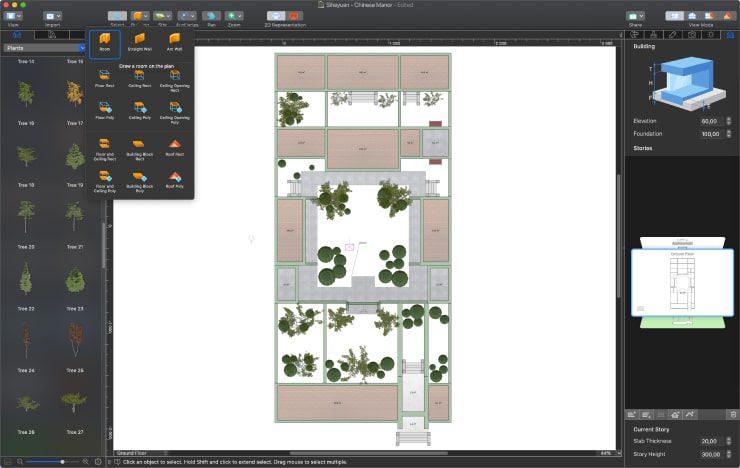Open the light properties inspector tab
Image resolution: width=740 pixels, height=468 pixels.
tap(710, 34)
